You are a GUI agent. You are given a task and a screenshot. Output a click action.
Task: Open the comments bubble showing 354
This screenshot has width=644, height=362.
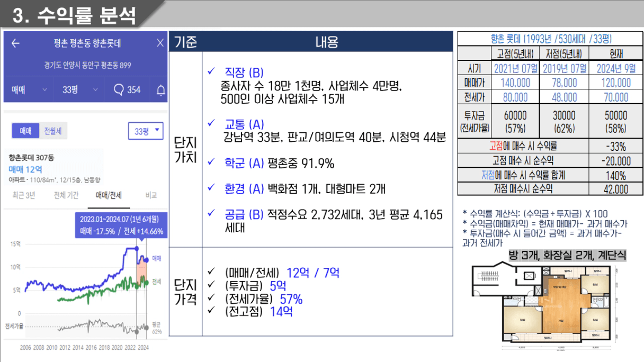pos(127,90)
